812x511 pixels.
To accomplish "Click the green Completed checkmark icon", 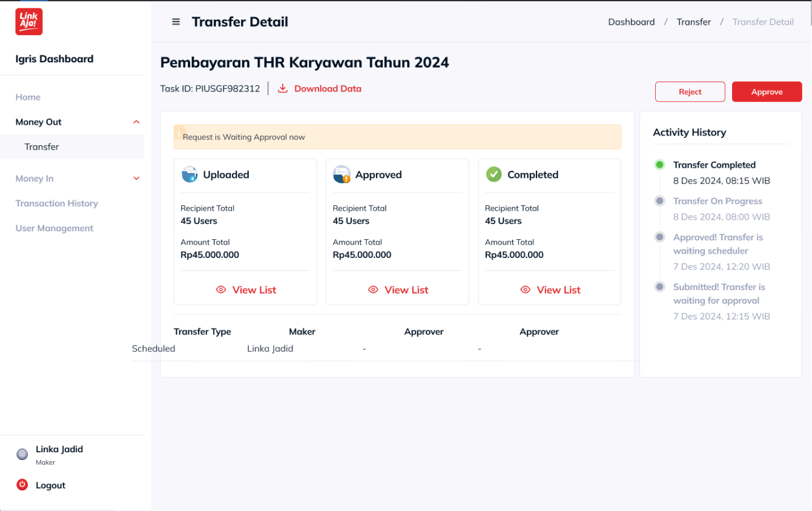I will pos(494,174).
